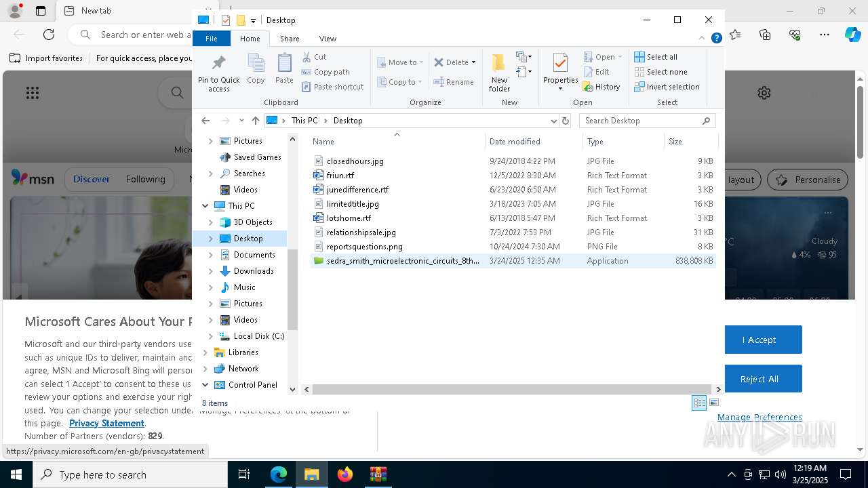Viewport: 868px width, 488px height.
Task: Open Edge browser settings gear icon
Action: (x=764, y=93)
